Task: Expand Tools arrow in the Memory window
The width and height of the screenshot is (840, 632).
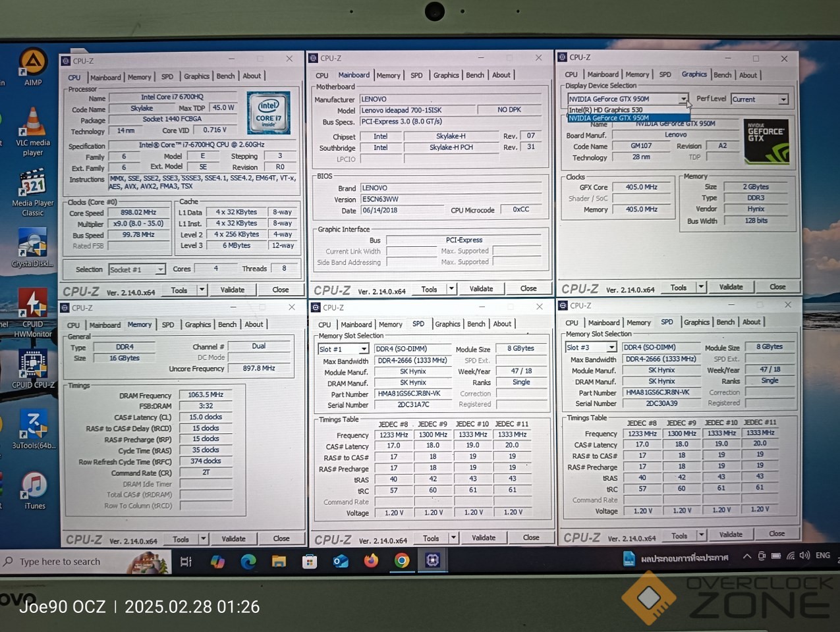Action: click(203, 539)
